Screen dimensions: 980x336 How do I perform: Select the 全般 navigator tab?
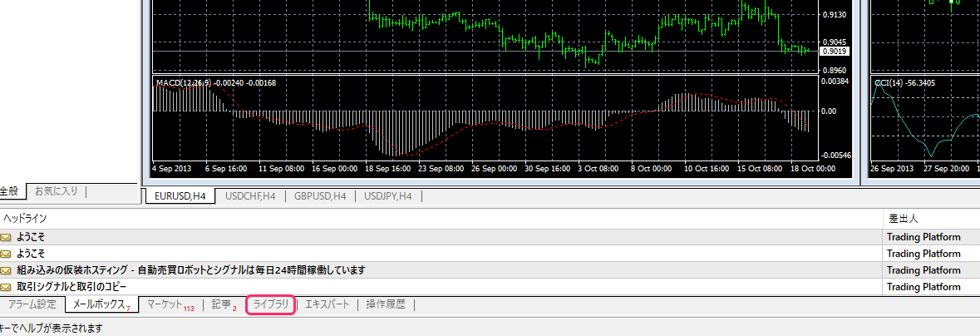coord(10,191)
